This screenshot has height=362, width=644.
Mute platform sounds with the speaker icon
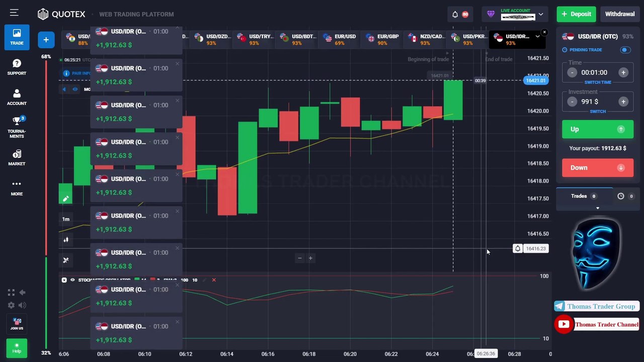[x=22, y=305]
